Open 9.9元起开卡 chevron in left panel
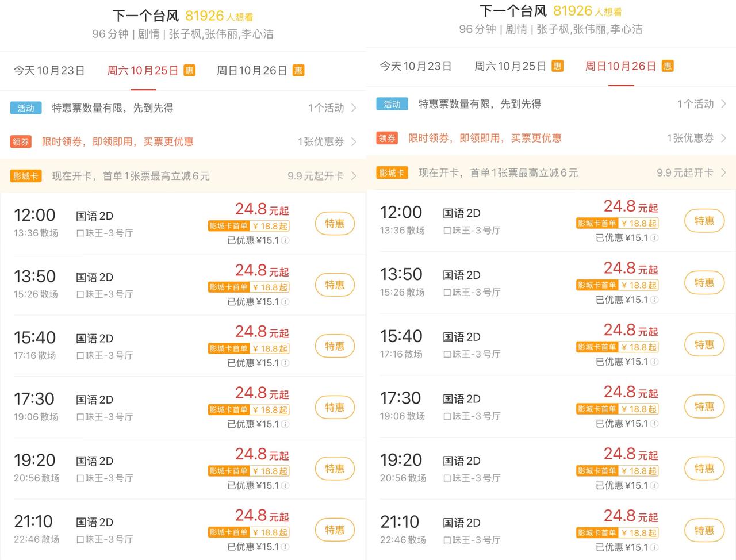736x560 pixels. [x=354, y=176]
